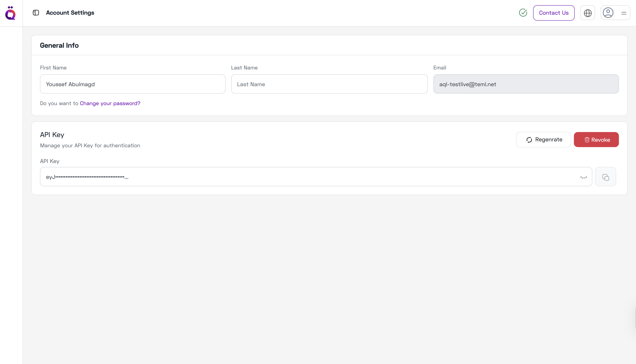Collapse the sidebar with the panel icon
636x364 pixels.
(35, 12)
